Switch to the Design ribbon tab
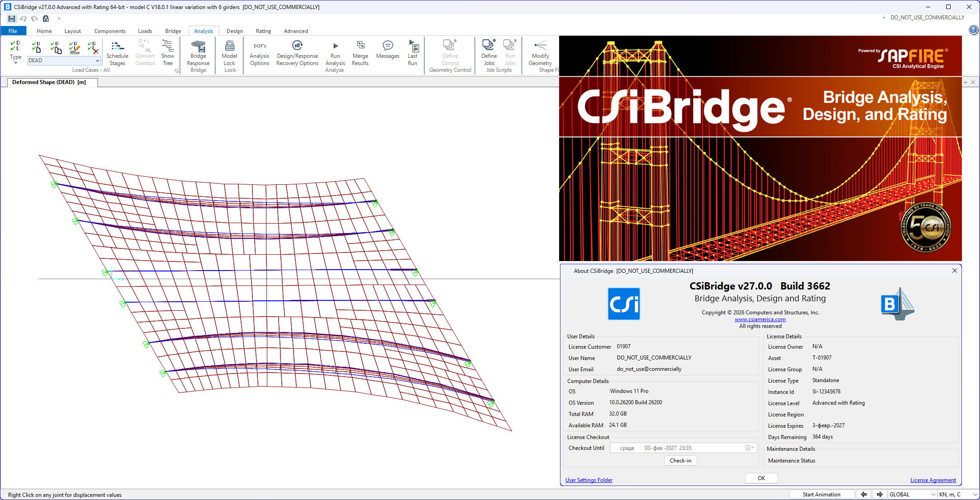Viewport: 980px width, 500px height. (x=234, y=31)
